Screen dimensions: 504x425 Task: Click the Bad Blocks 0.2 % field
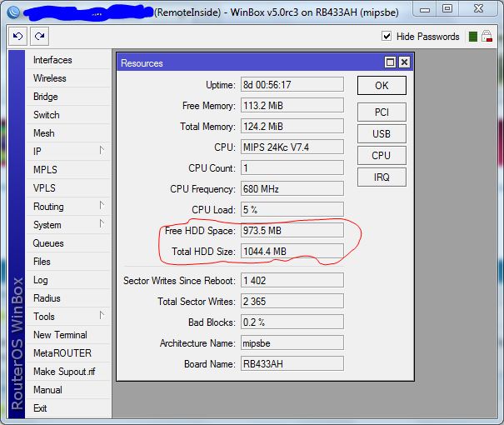point(292,322)
